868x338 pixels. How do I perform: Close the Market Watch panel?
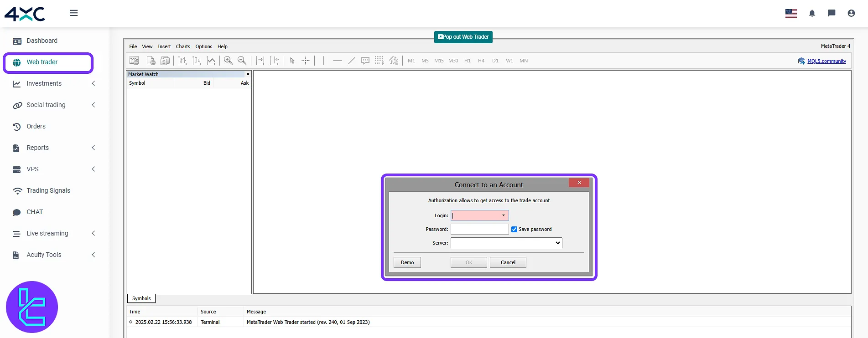point(248,74)
